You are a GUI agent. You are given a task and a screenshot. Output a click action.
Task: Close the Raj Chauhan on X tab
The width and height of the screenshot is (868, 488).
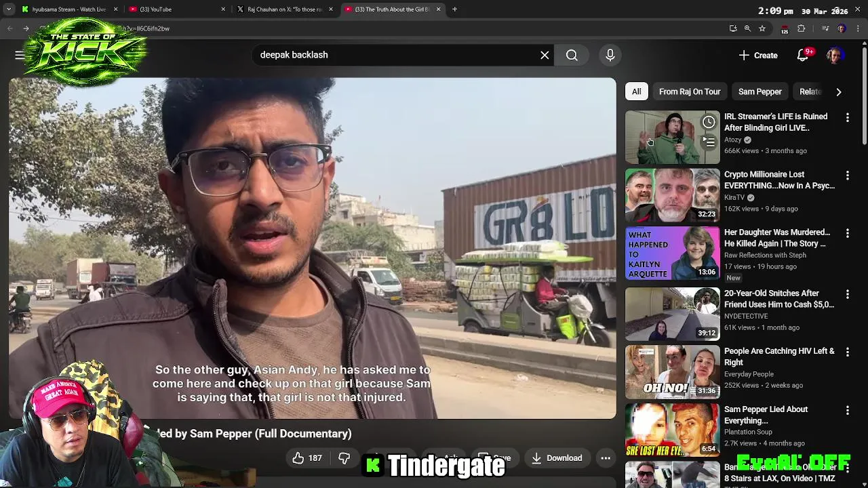pos(330,9)
